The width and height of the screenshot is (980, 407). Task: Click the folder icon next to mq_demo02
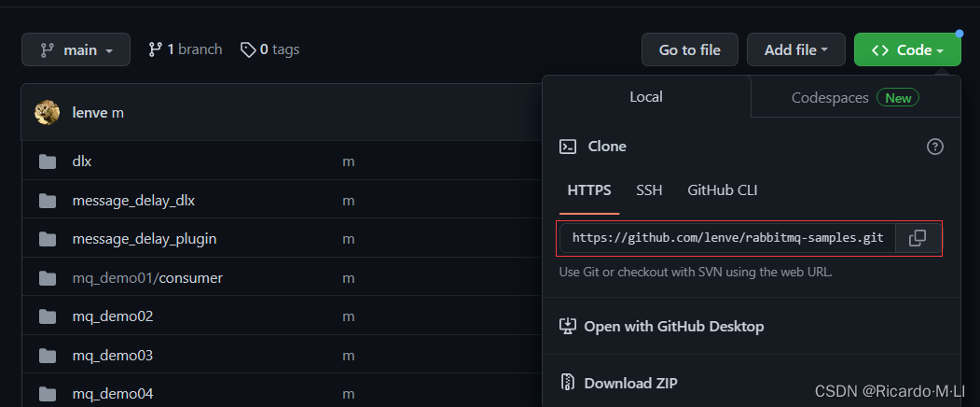[48, 316]
